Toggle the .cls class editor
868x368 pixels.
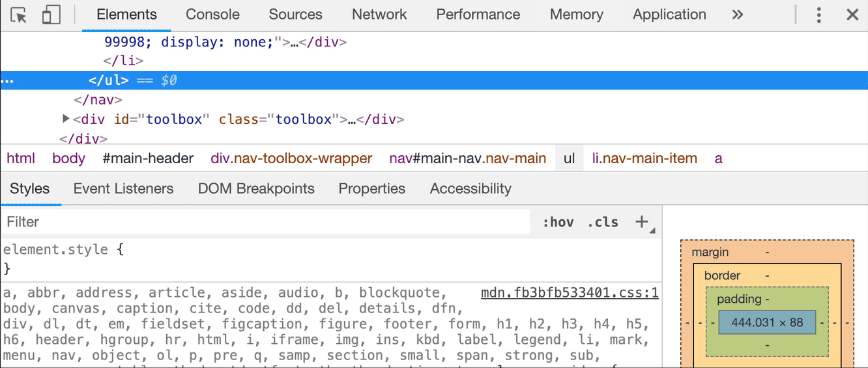click(x=603, y=222)
